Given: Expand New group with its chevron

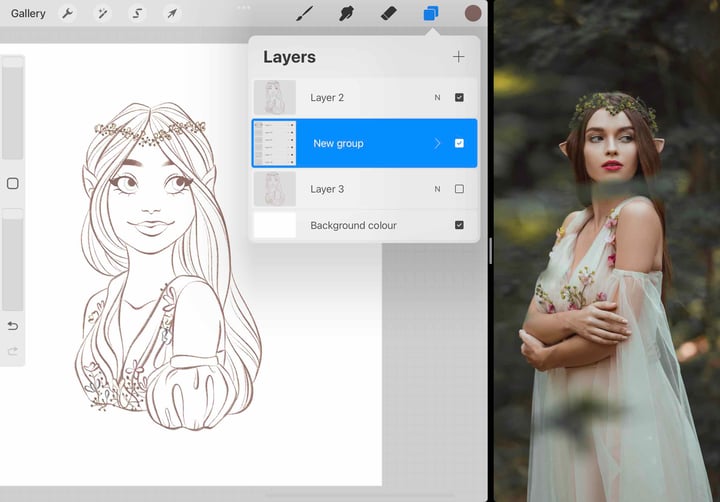Looking at the screenshot, I should pos(437,143).
